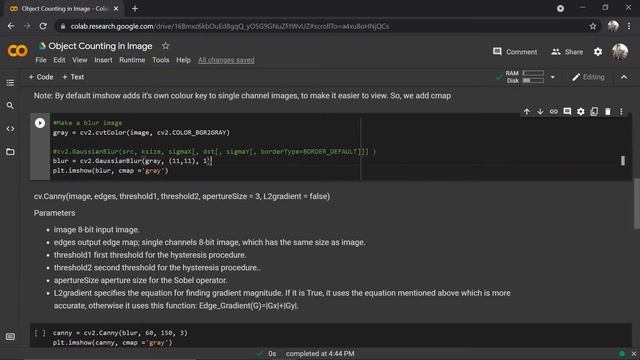Open the Files sidebar panel
Viewport: 640px width, 360px height.
coord(10,152)
